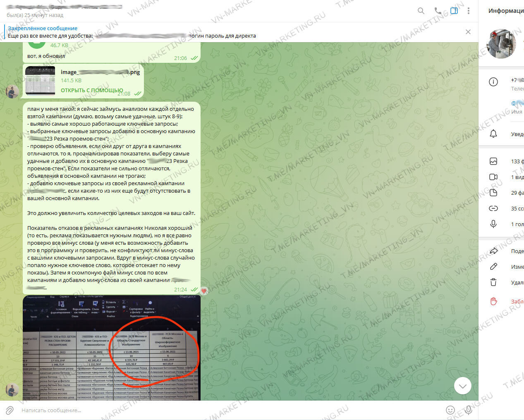Toggle the right info side panel

pyautogui.click(x=454, y=11)
